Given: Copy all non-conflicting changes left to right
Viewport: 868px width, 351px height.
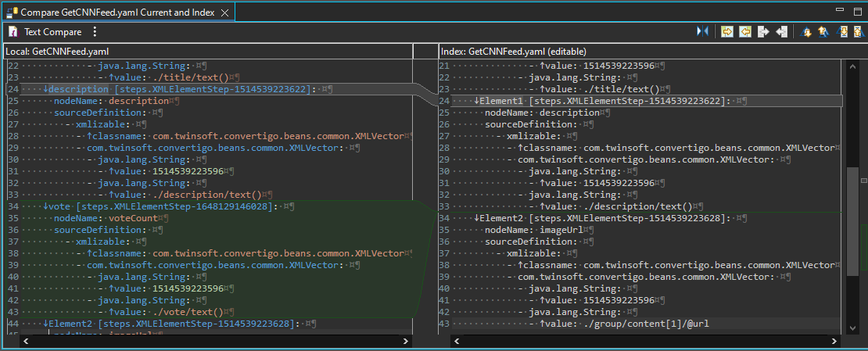Looking at the screenshot, I should tap(726, 32).
